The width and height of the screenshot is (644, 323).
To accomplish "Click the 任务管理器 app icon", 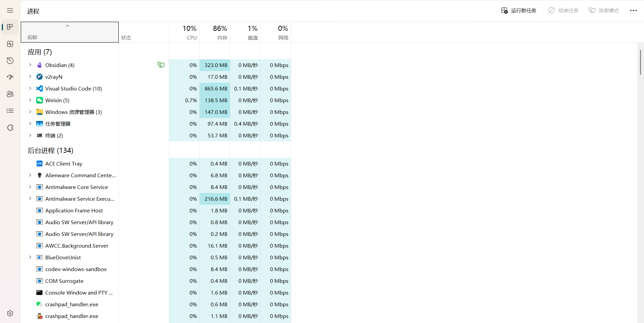I will tap(40, 124).
